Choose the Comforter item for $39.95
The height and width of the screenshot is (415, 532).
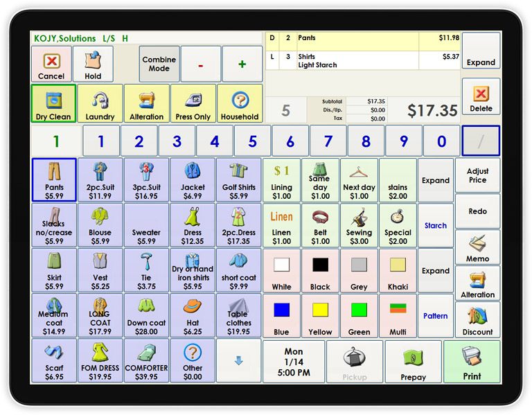pyautogui.click(x=146, y=360)
